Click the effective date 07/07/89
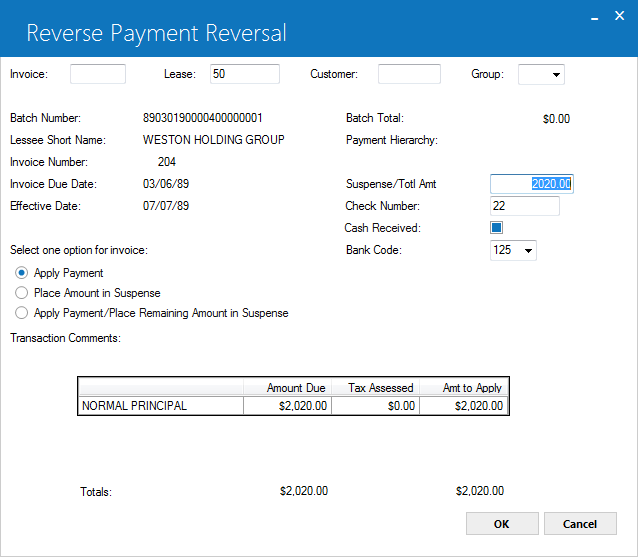 click(x=166, y=206)
